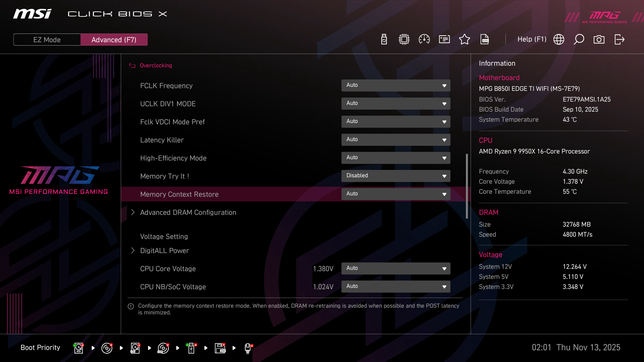Open the speedometer performance icon

point(424,40)
